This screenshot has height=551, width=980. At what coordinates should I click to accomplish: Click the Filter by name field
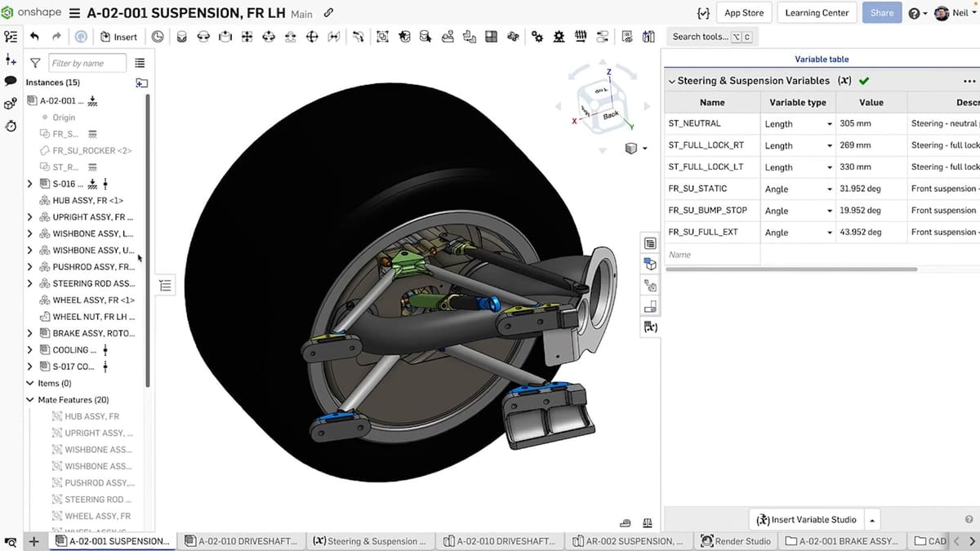point(87,63)
